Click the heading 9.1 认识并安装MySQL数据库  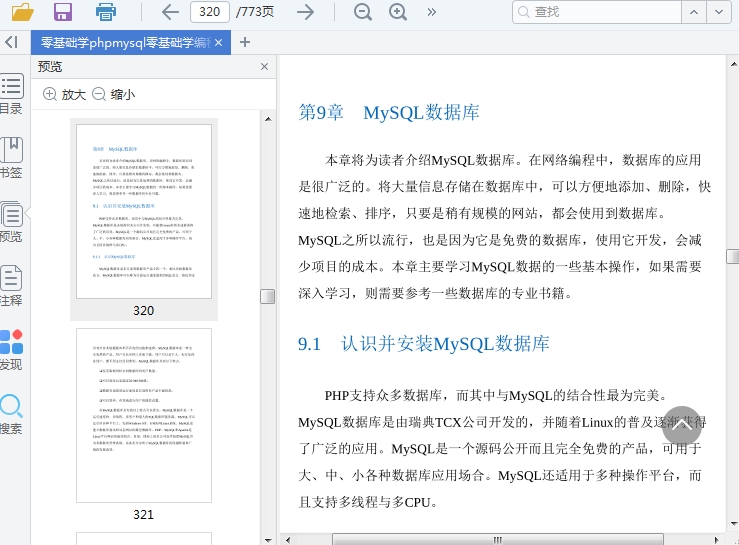click(x=424, y=344)
